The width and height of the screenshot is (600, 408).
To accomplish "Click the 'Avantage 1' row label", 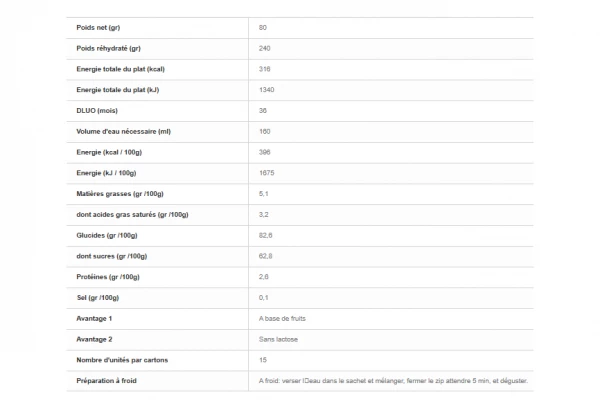I will point(95,318).
